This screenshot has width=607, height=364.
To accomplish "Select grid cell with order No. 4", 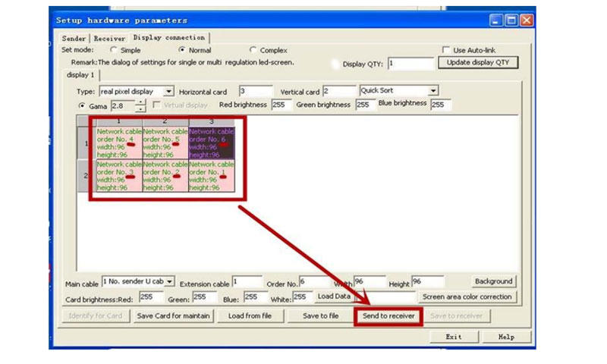I will pyautogui.click(x=119, y=143).
